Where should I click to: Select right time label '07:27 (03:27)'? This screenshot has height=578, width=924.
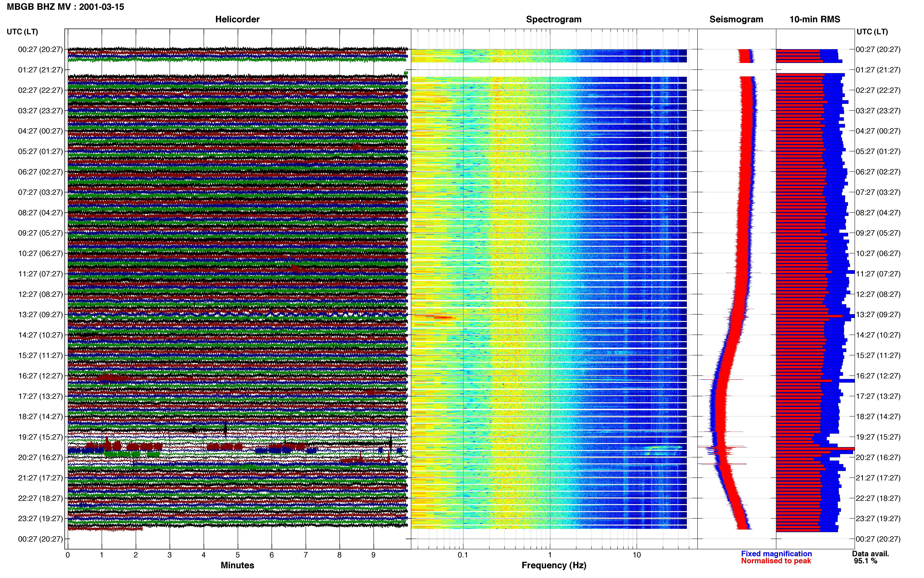coord(878,192)
